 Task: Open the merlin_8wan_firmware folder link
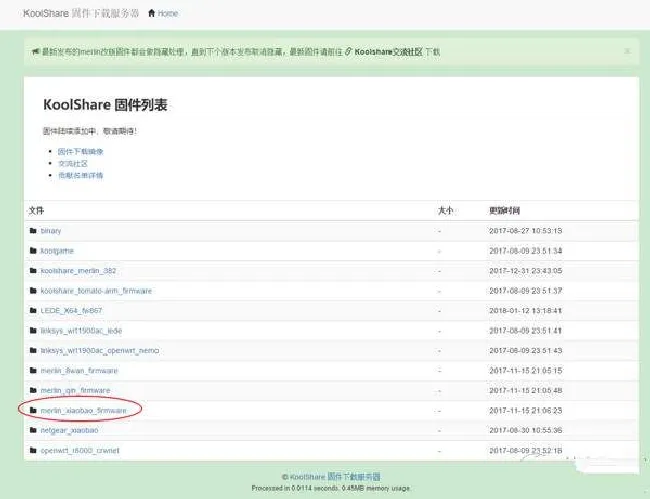click(x=79, y=370)
